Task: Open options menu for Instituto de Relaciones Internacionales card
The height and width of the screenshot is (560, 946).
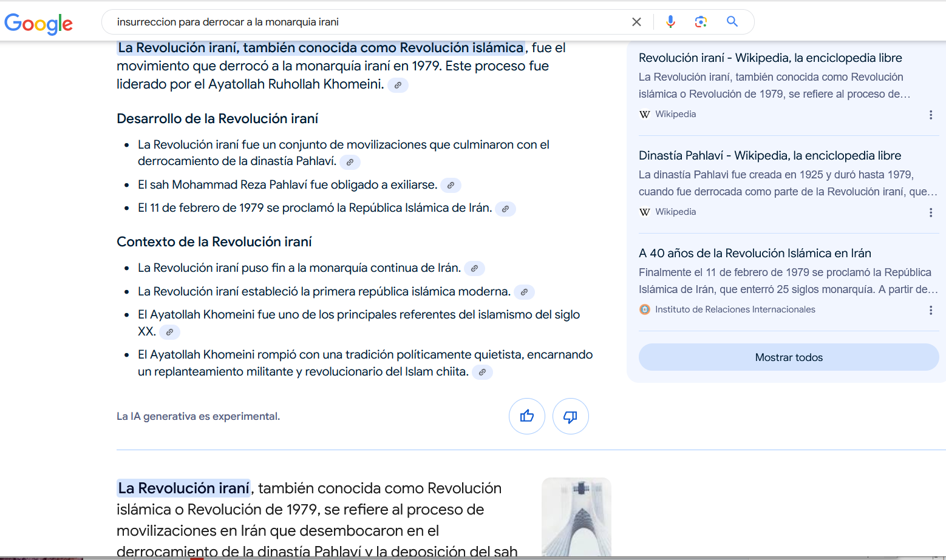Action: 931,310
